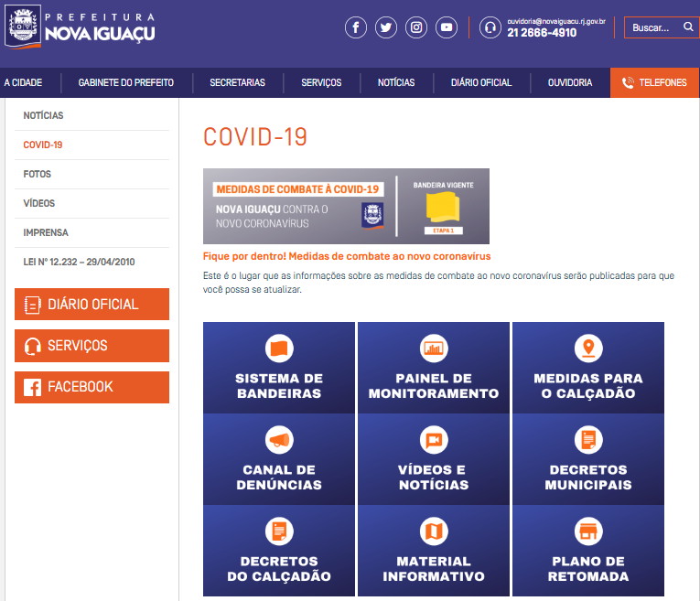Click the headset ouvidoria icon in header
The width and height of the screenshot is (700, 601).
click(490, 27)
